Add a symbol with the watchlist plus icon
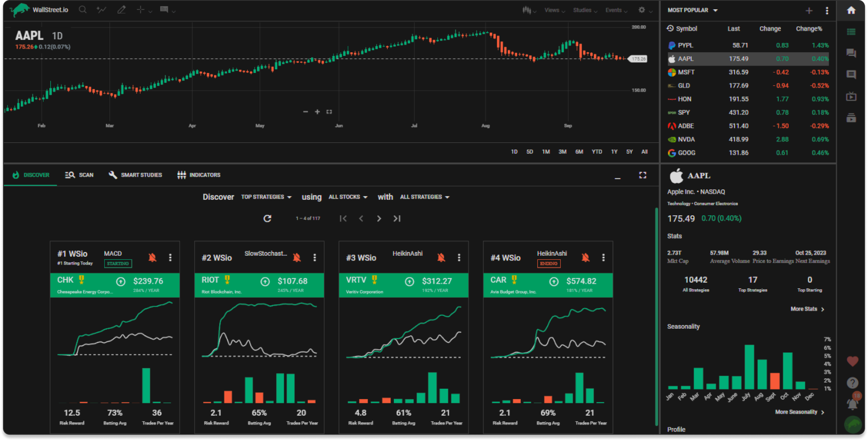Screen dimensions: 868x441 pos(809,11)
